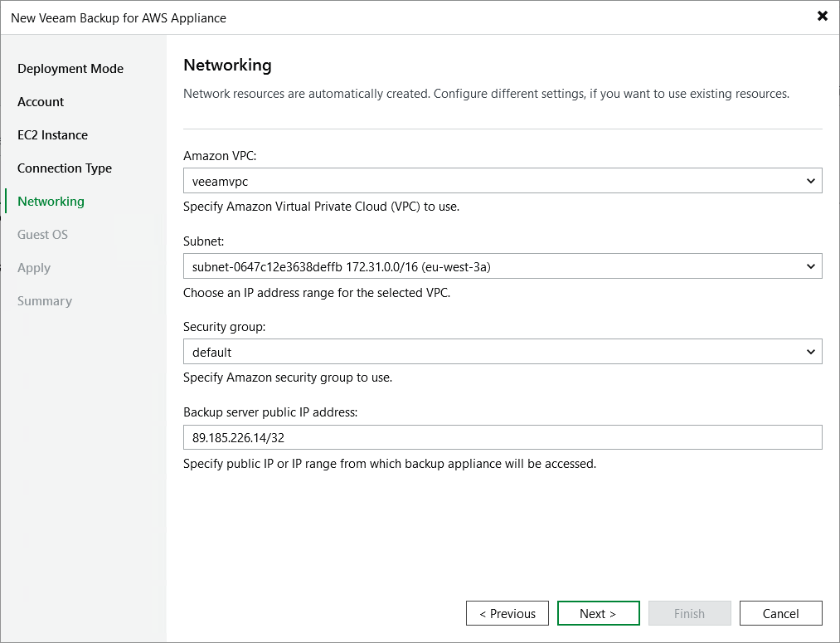This screenshot has height=643, width=840.
Task: Switch to the EC2 Instance step
Action: pyautogui.click(x=54, y=134)
